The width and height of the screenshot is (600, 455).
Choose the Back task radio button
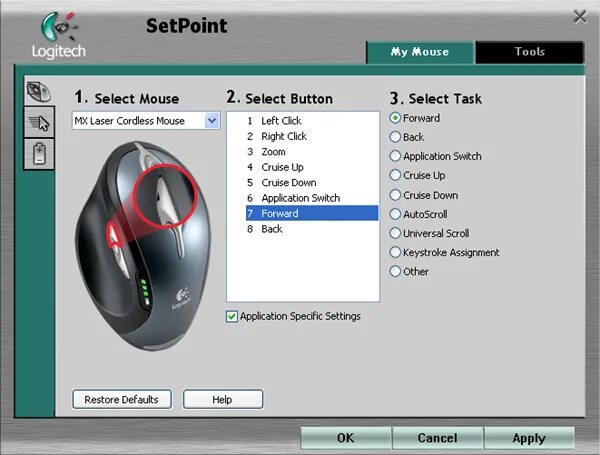click(395, 137)
